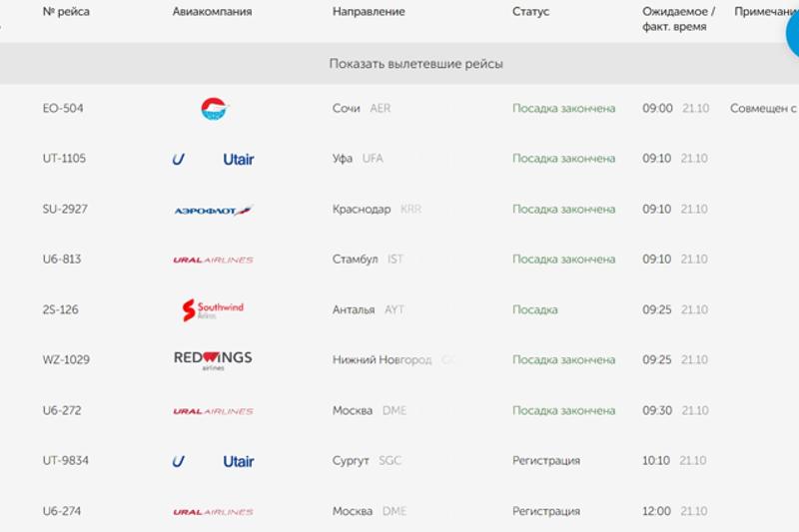Click Ural Airlines logo for flight U6-813
The width and height of the screenshot is (799, 532).
(x=213, y=260)
